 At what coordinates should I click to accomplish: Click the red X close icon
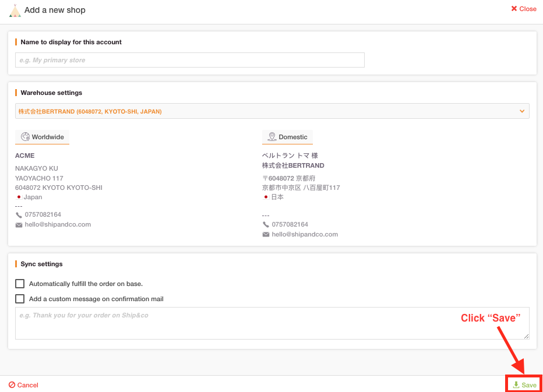514,9
